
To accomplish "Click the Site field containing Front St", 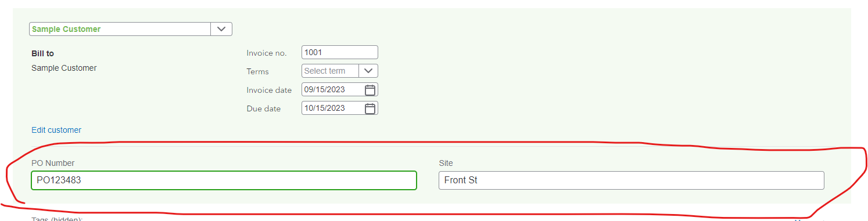I will tap(632, 180).
